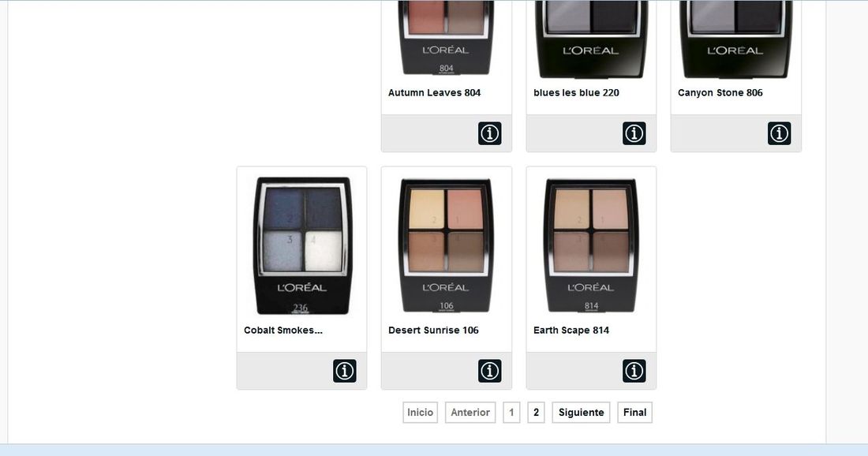
Task: Open info icon for Canyon Stone 806
Action: pos(779,133)
